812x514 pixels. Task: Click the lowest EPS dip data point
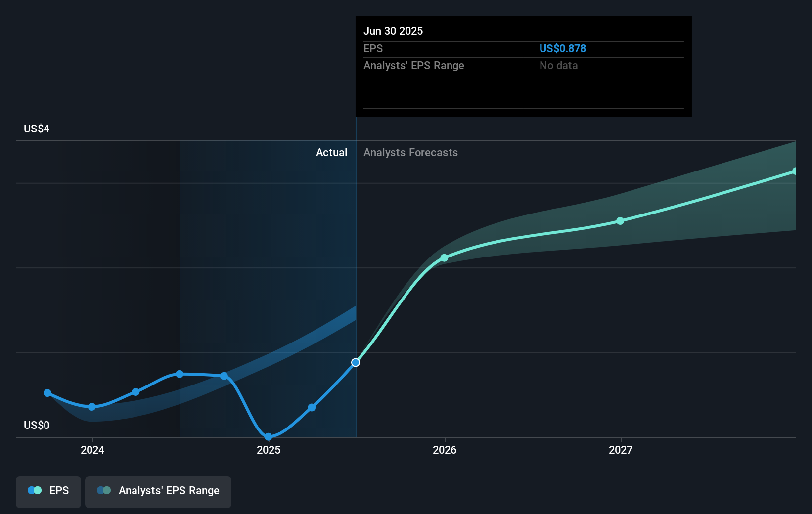268,437
